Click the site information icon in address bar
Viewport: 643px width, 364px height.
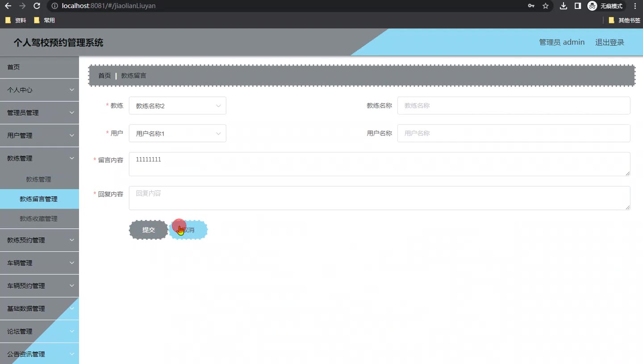[x=54, y=6]
